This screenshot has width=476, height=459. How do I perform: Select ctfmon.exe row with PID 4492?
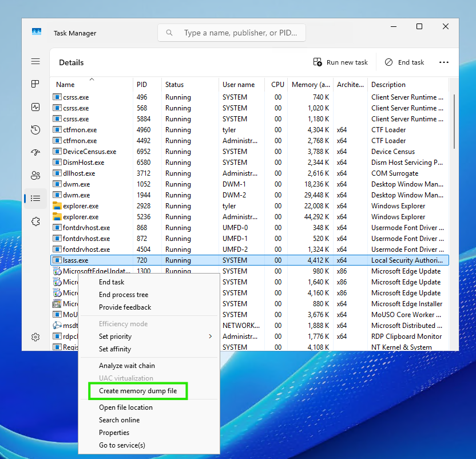click(x=249, y=141)
